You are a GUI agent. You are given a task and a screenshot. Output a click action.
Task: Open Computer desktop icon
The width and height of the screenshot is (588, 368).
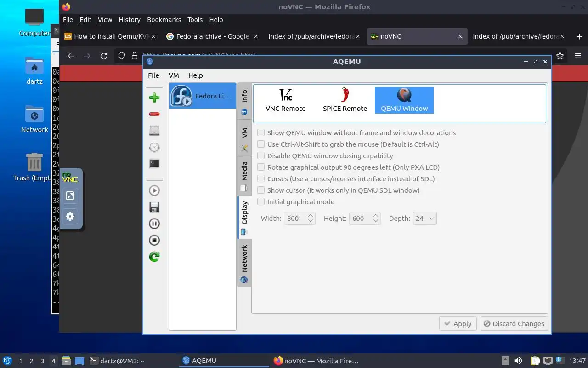(34, 22)
